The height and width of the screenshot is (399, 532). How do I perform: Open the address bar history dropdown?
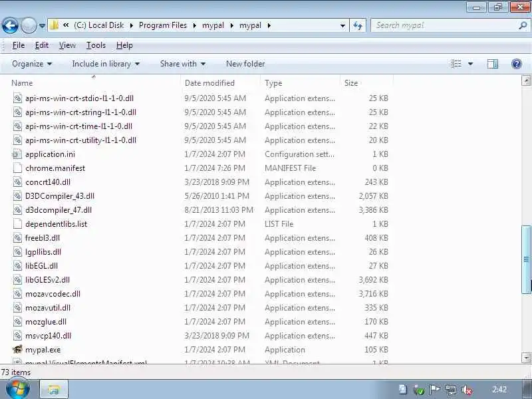[342, 25]
